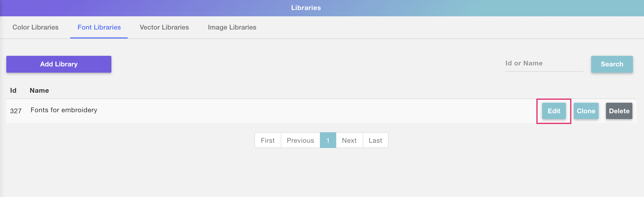Click the Name column header

coord(39,91)
